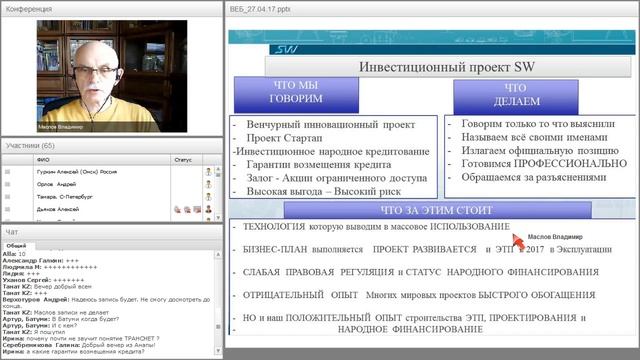This screenshot has height=360, width=640.
Task: Click the ЧТО ЗА ЭТИМ СТОИТ banner
Action: point(438,210)
